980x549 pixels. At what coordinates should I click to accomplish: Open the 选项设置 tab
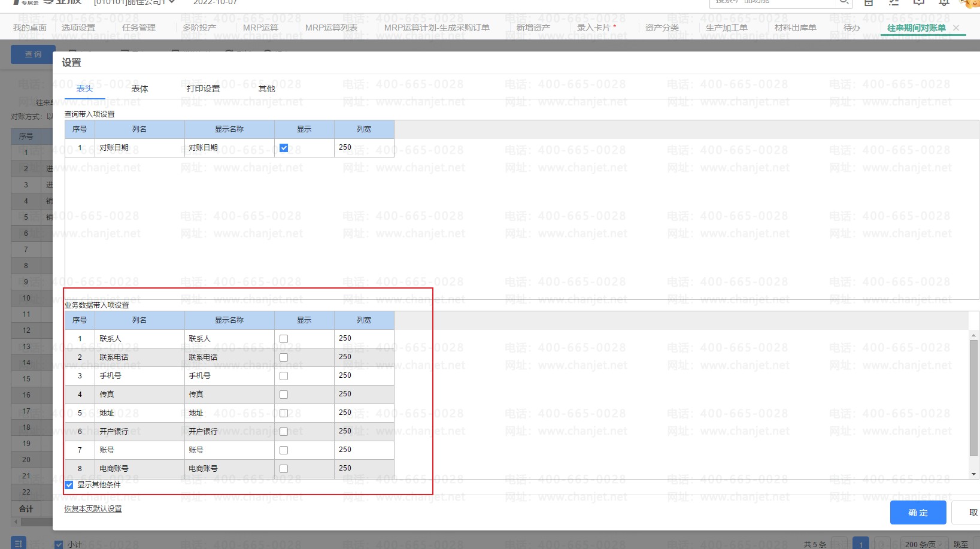tap(78, 28)
